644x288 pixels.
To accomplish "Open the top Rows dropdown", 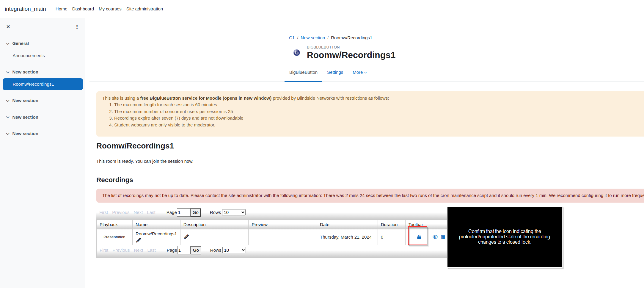I will coord(234,212).
